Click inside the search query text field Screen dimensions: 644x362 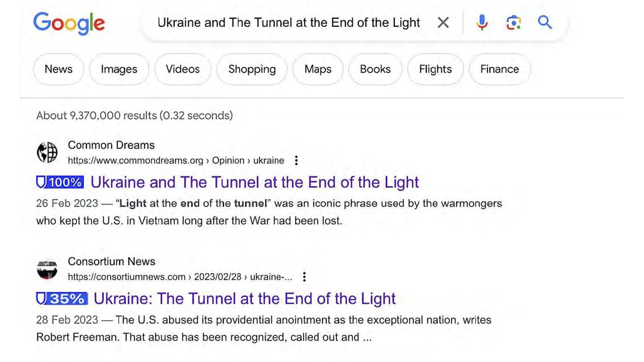(288, 23)
